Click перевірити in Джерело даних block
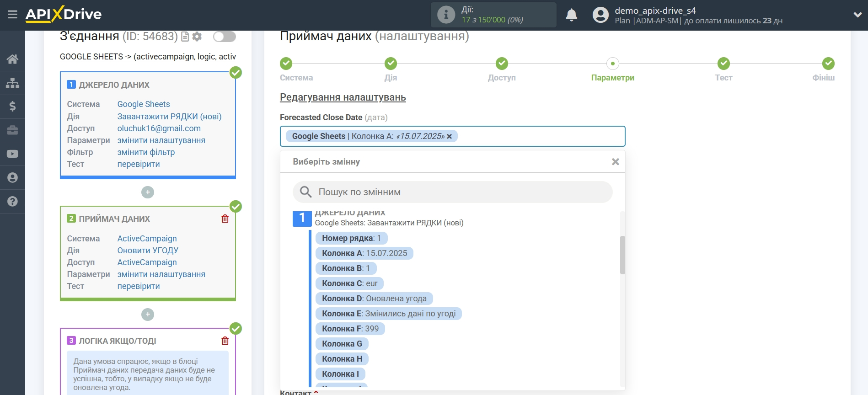This screenshot has width=868, height=395. (139, 164)
